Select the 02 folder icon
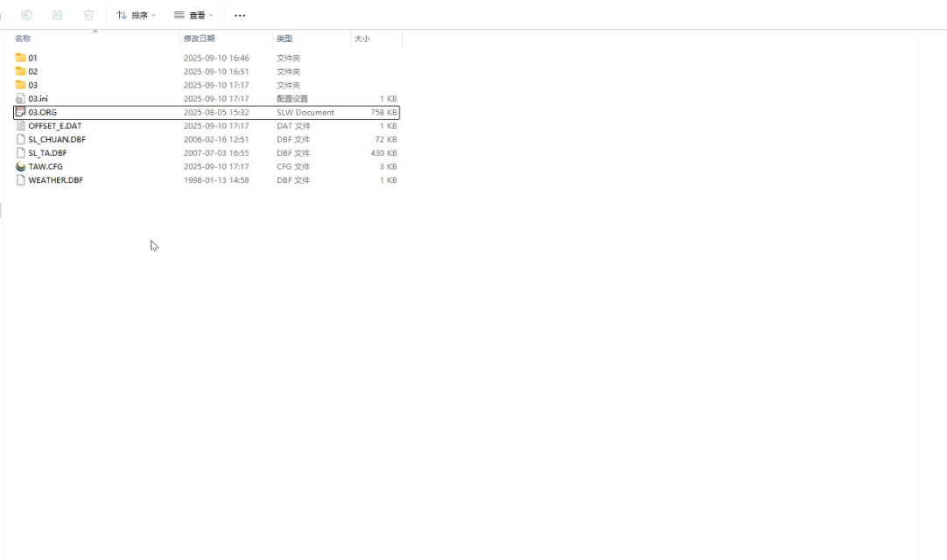Screen dimensions: 947x560 point(20,72)
